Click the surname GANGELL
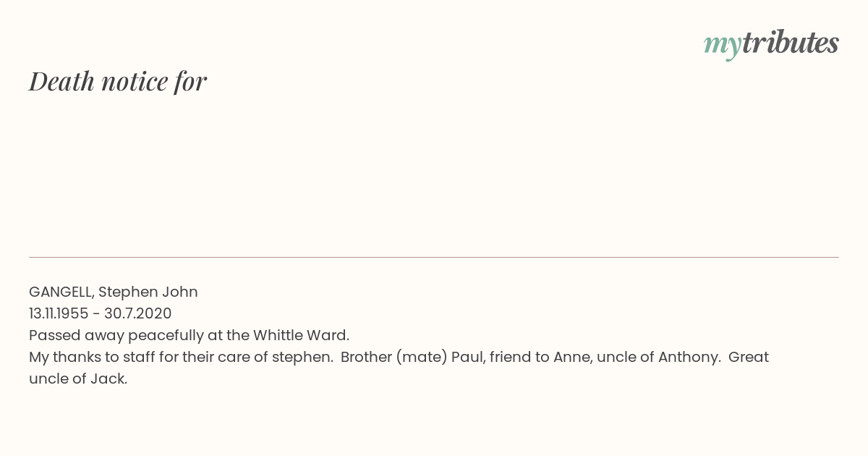The height and width of the screenshot is (456, 868). point(61,292)
